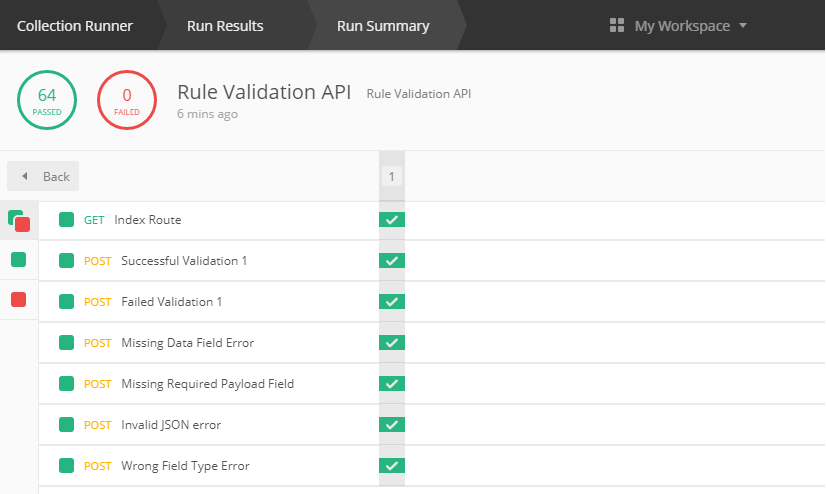This screenshot has width=826, height=494.
Task: Select the all-results green and red filter icon
Action: [x=19, y=221]
